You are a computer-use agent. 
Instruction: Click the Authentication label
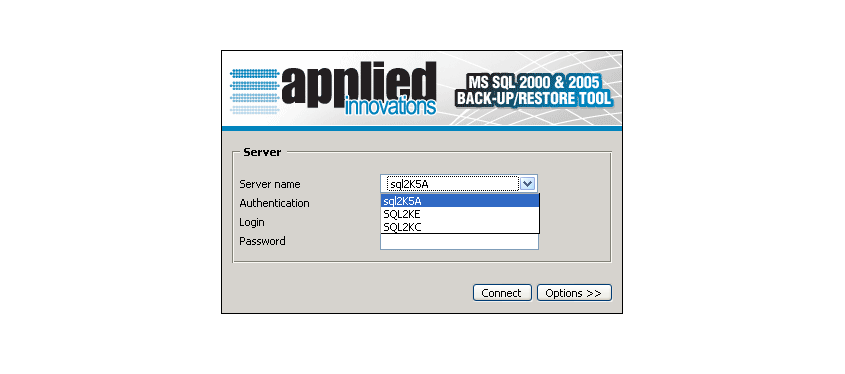tap(274, 203)
